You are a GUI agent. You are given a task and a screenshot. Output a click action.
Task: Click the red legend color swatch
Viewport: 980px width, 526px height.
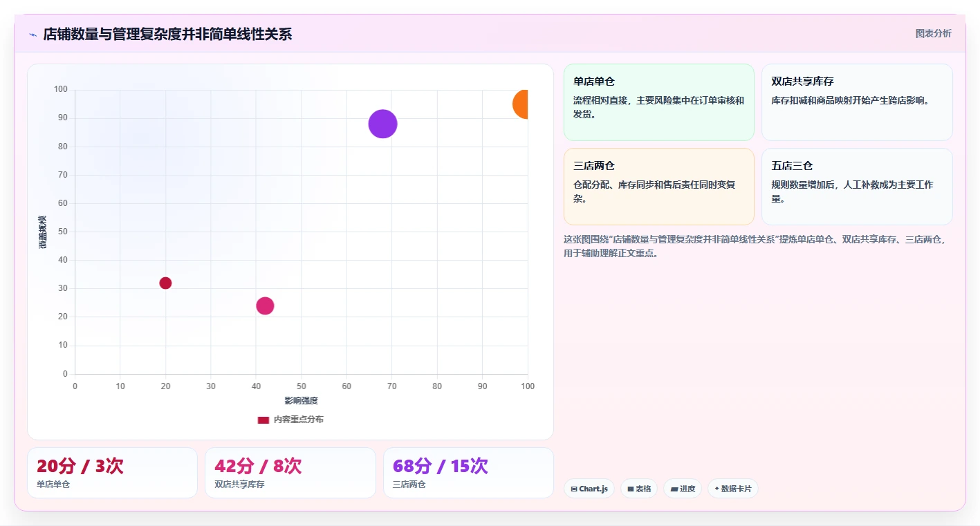(x=263, y=420)
